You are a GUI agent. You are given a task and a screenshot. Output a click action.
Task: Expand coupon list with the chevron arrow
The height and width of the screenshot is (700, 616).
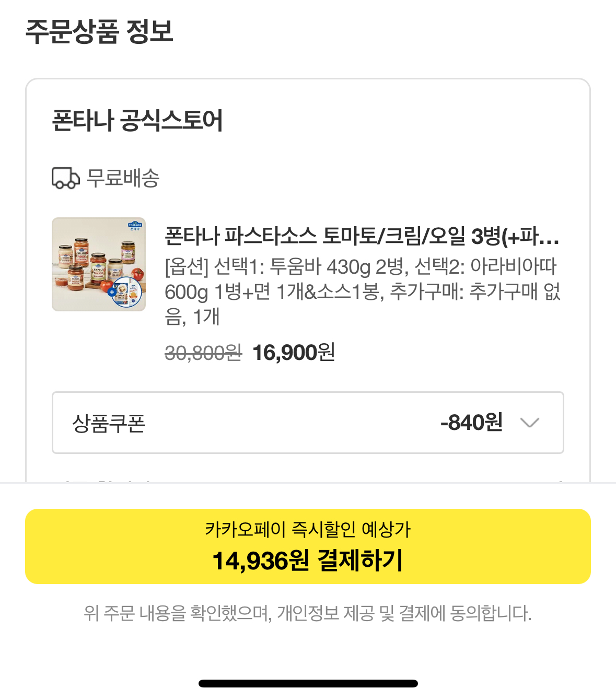529,423
